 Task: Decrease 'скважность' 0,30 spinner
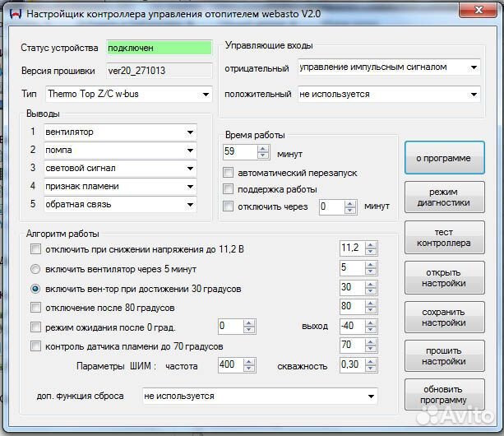tap(371, 369)
